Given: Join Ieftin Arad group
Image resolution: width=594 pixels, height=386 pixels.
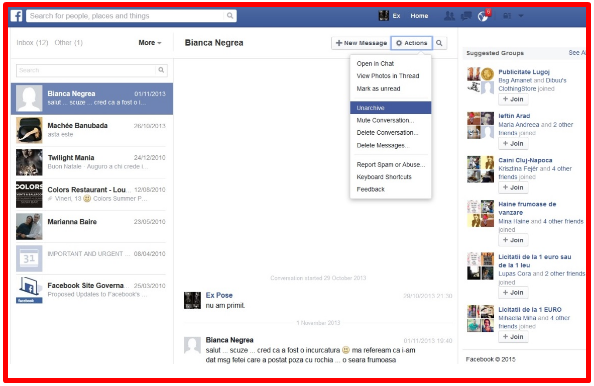Looking at the screenshot, I should point(513,144).
